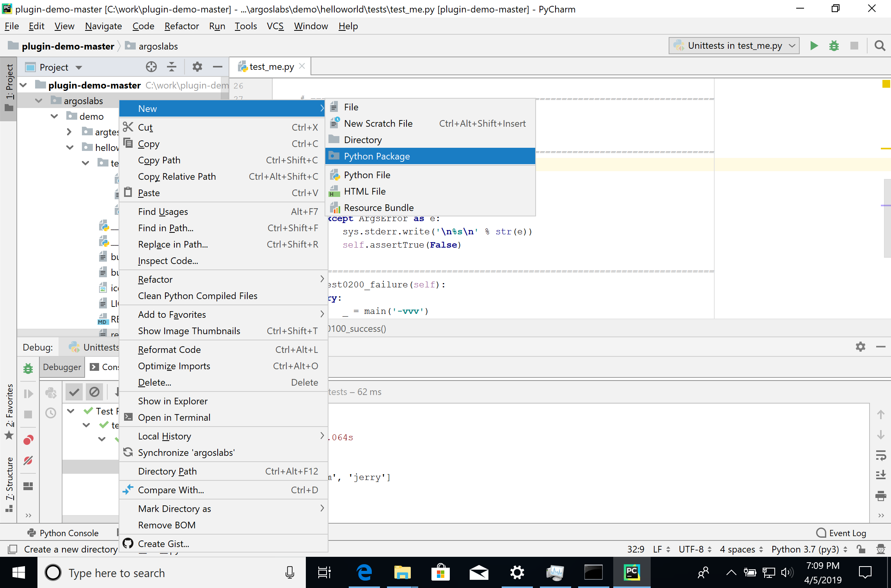This screenshot has height=588, width=891.
Task: Choose Directory in New submenu
Action: click(x=430, y=140)
